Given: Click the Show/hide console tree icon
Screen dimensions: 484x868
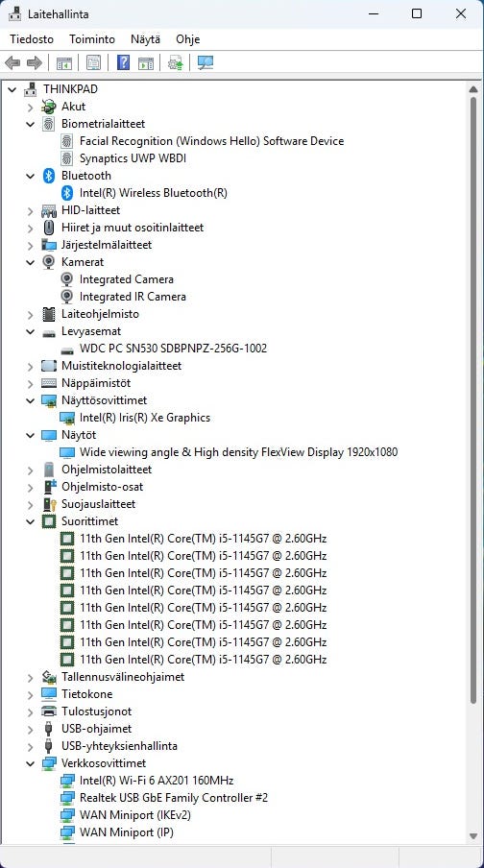Looking at the screenshot, I should [x=63, y=63].
